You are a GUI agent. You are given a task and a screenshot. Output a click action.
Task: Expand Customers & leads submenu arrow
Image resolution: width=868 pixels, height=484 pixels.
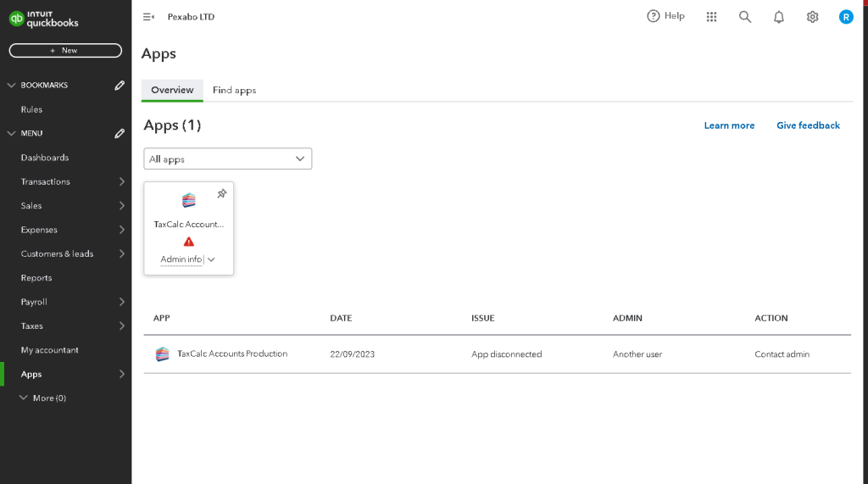coord(122,253)
